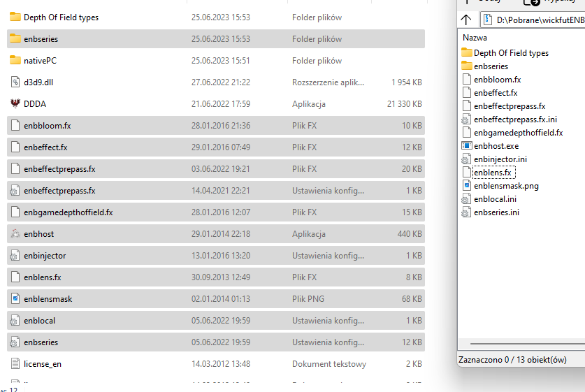585x392 pixels.
Task: Click the 10 KB size of enbbloom.fx
Action: [412, 126]
